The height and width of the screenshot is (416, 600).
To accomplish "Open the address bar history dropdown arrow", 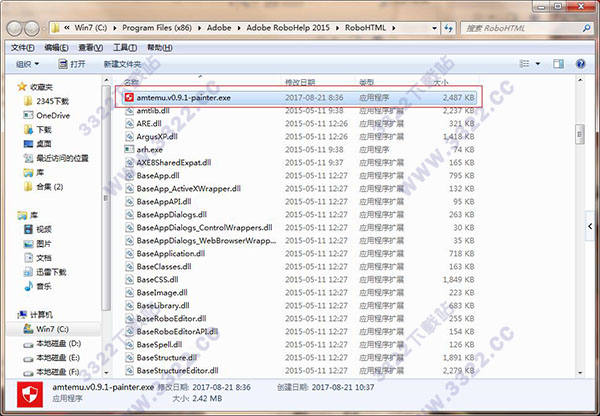I will pyautogui.click(x=434, y=28).
